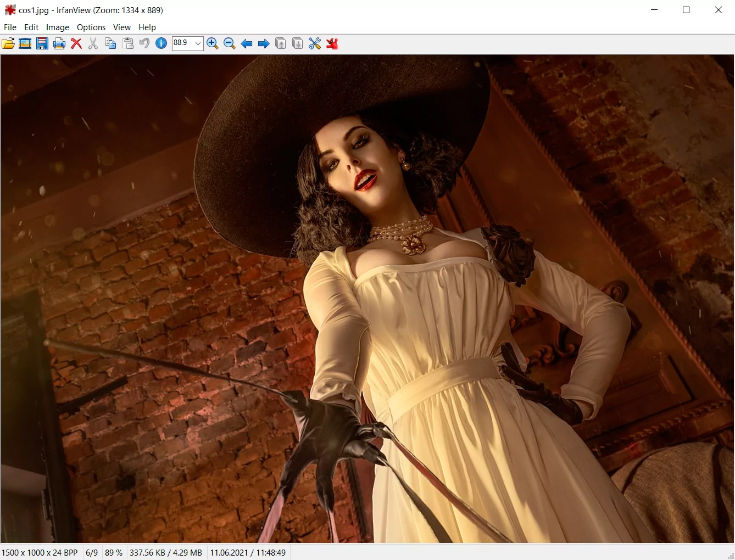This screenshot has width=735, height=560.
Task: Expand the zoom percentage dropdown arrow
Action: click(x=198, y=43)
